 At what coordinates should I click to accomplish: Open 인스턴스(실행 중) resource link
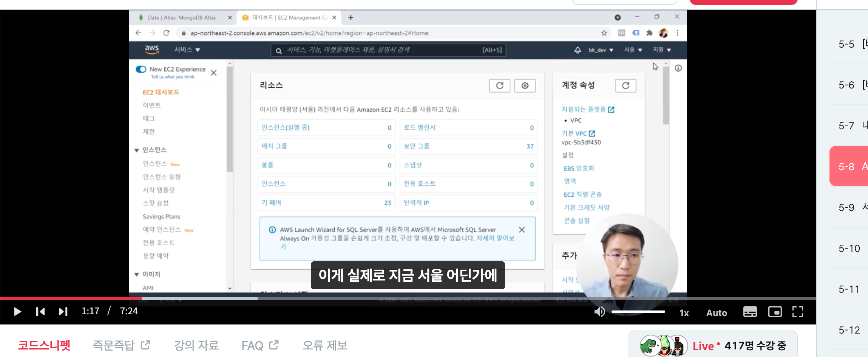click(286, 127)
